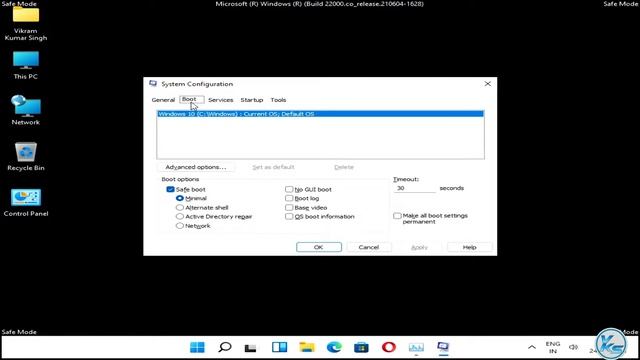
Task: Open the Windows Start menu
Action: [197, 347]
